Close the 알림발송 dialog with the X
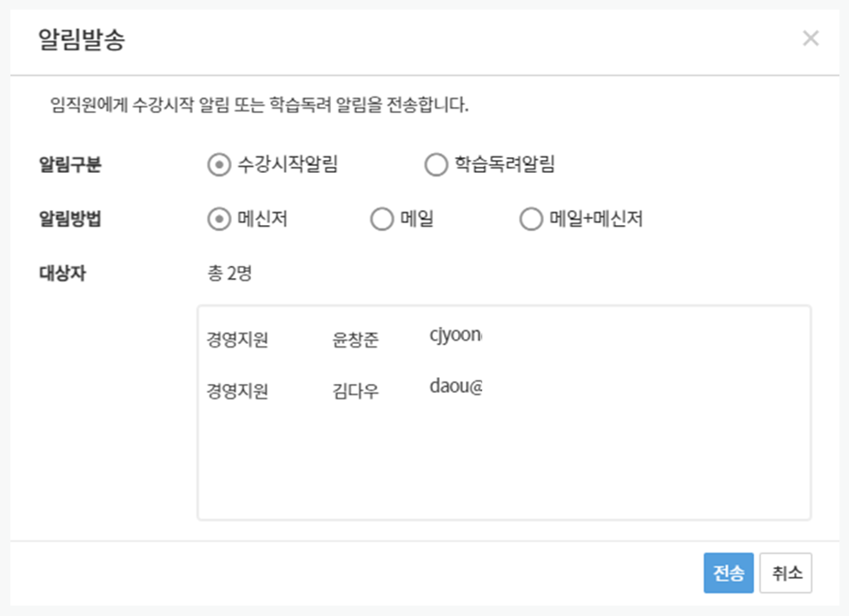Image resolution: width=849 pixels, height=616 pixels. (x=811, y=38)
